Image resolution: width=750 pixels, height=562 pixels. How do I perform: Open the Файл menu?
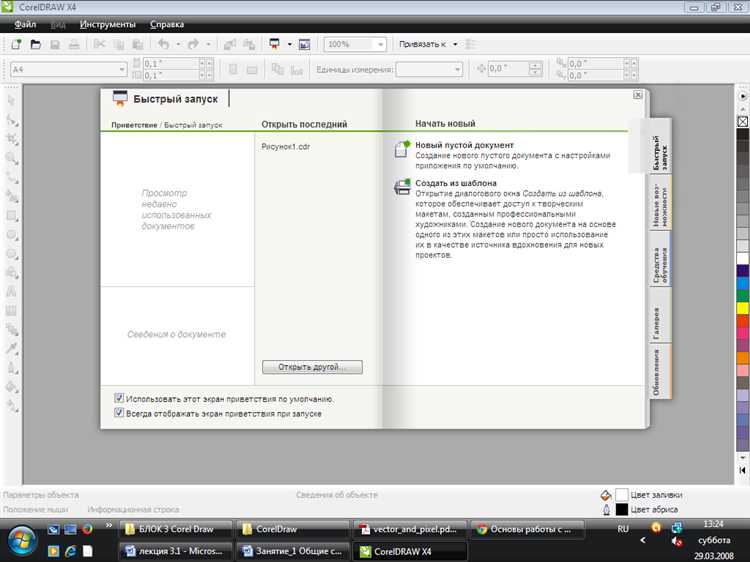coord(25,24)
